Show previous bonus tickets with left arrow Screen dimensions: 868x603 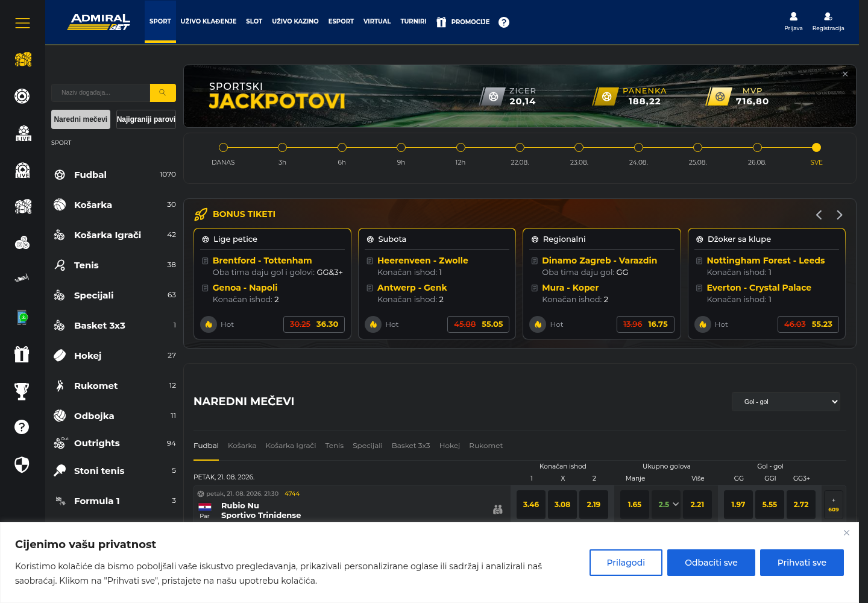coord(819,215)
